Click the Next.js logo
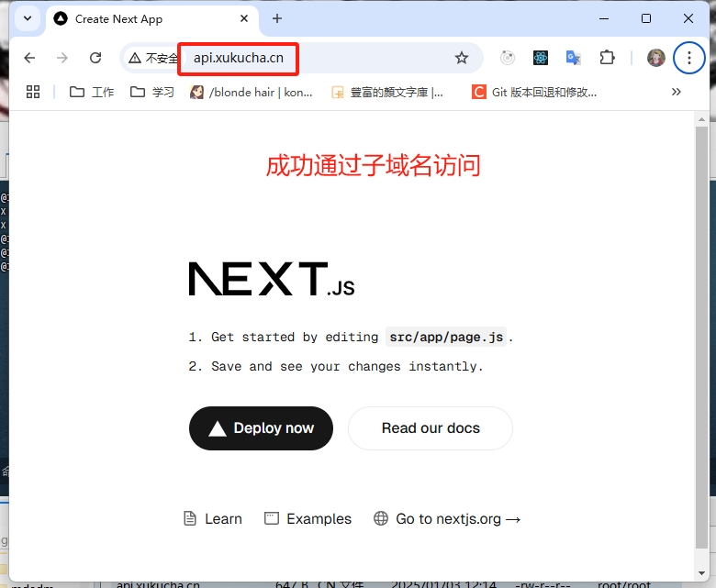Screen dimensions: 716x588 coord(272,279)
